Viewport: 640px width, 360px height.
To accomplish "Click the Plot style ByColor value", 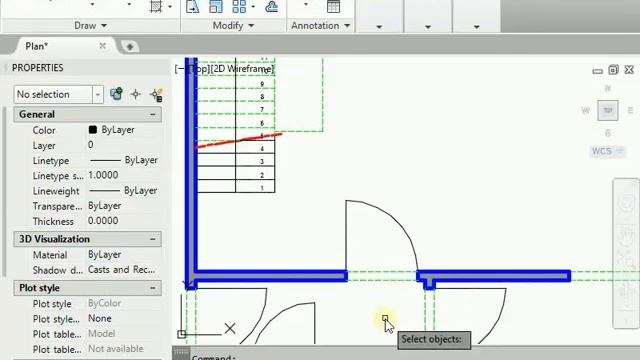I will pos(104,303).
